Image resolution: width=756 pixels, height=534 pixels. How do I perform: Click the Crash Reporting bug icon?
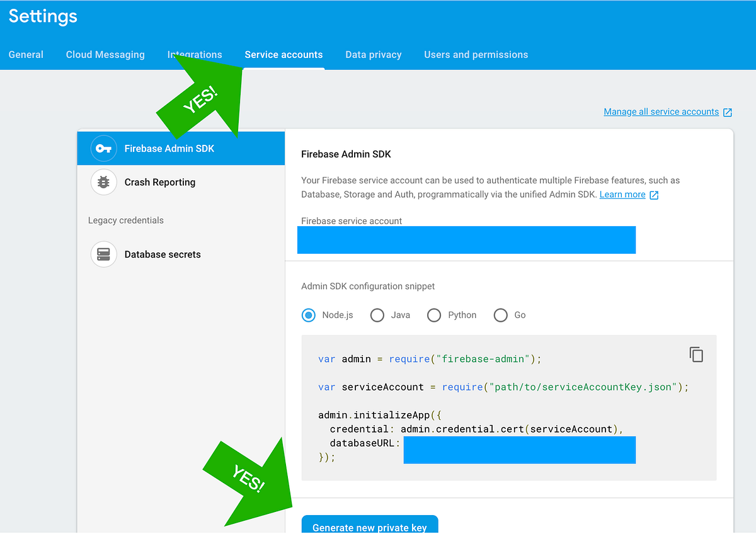(x=103, y=182)
